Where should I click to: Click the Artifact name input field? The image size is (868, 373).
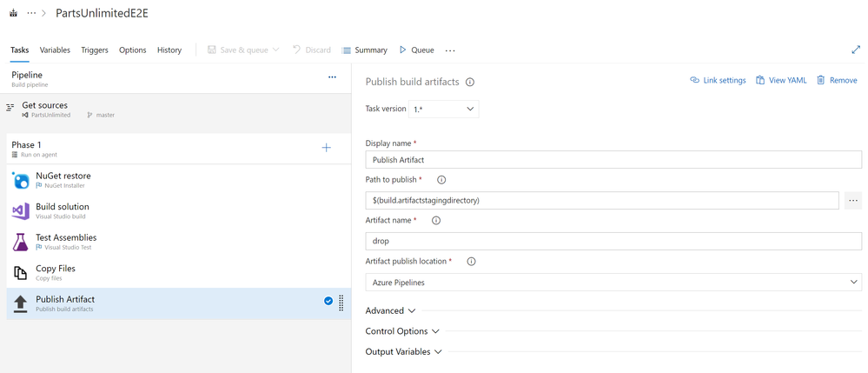[x=613, y=241]
